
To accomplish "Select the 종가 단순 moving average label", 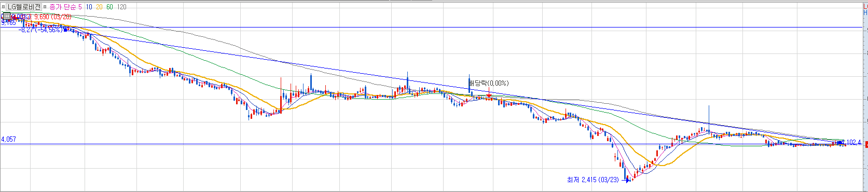I will click(63, 7).
